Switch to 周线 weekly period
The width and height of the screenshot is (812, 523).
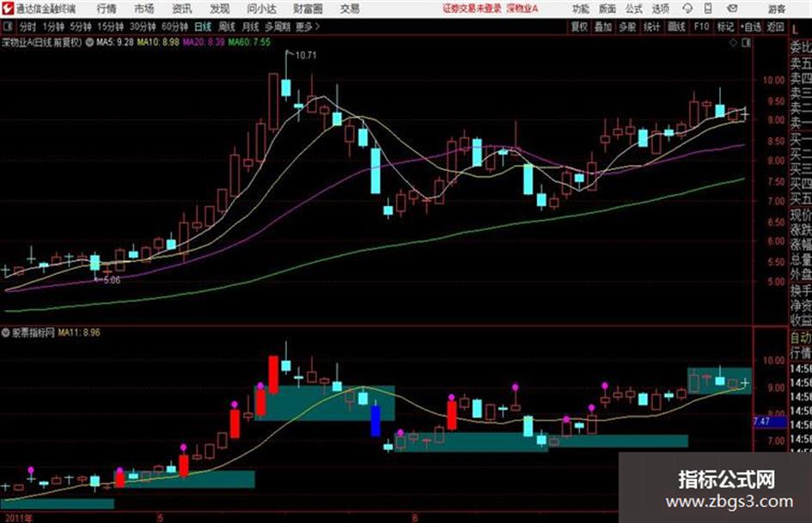(227, 27)
